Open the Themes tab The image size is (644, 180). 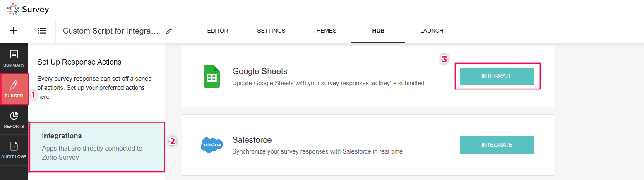(324, 31)
